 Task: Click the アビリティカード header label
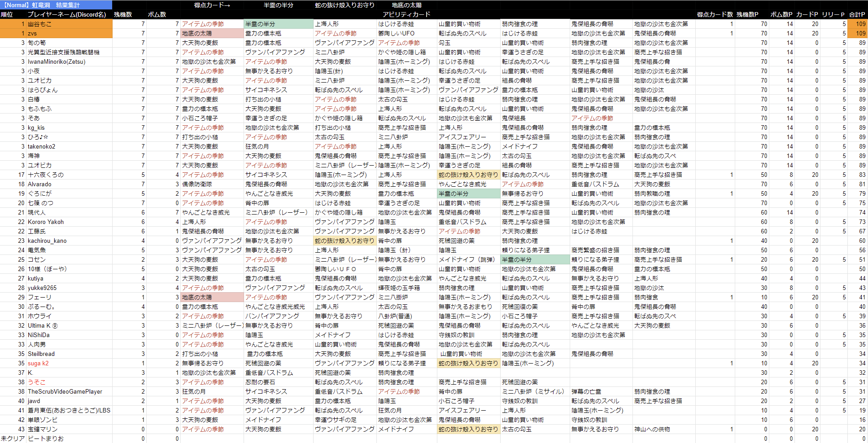(x=406, y=14)
